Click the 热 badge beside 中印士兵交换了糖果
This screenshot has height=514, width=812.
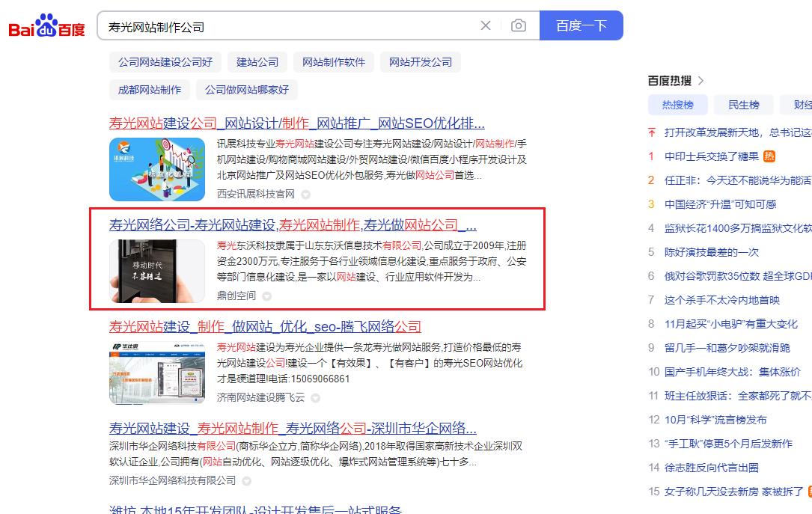click(x=769, y=156)
